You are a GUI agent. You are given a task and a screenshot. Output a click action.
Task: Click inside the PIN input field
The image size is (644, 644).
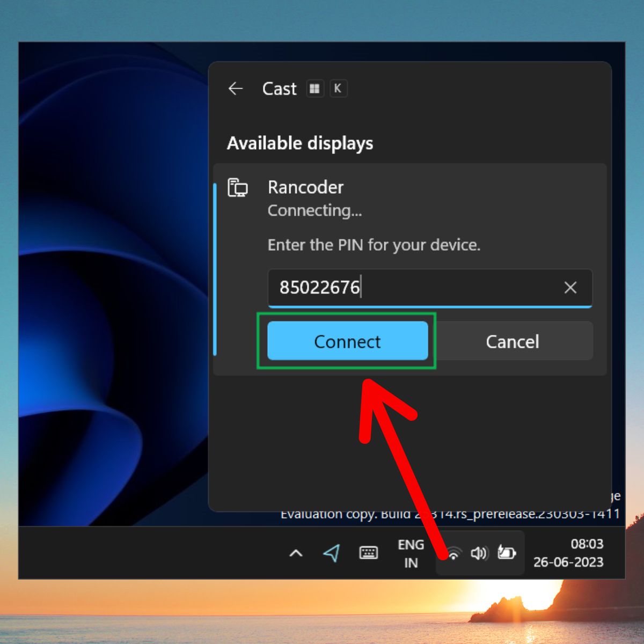[x=430, y=288]
